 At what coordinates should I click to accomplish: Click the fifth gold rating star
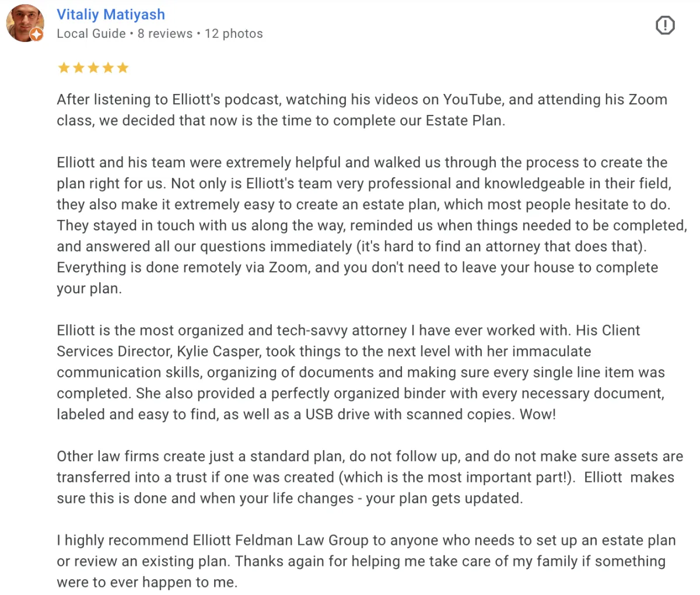click(123, 68)
